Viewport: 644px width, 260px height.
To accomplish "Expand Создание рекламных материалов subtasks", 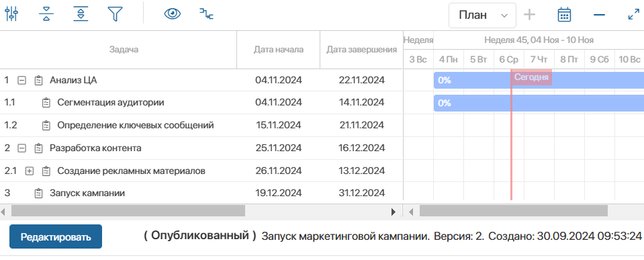I will (x=29, y=171).
